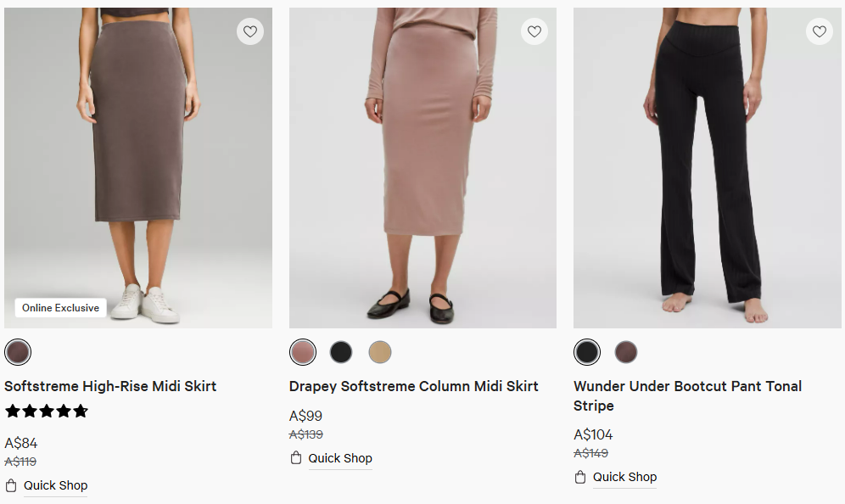Image resolution: width=845 pixels, height=504 pixels.
Task: Add Wunder Under Bootcut Pant to wishlist heart
Action: [x=819, y=31]
